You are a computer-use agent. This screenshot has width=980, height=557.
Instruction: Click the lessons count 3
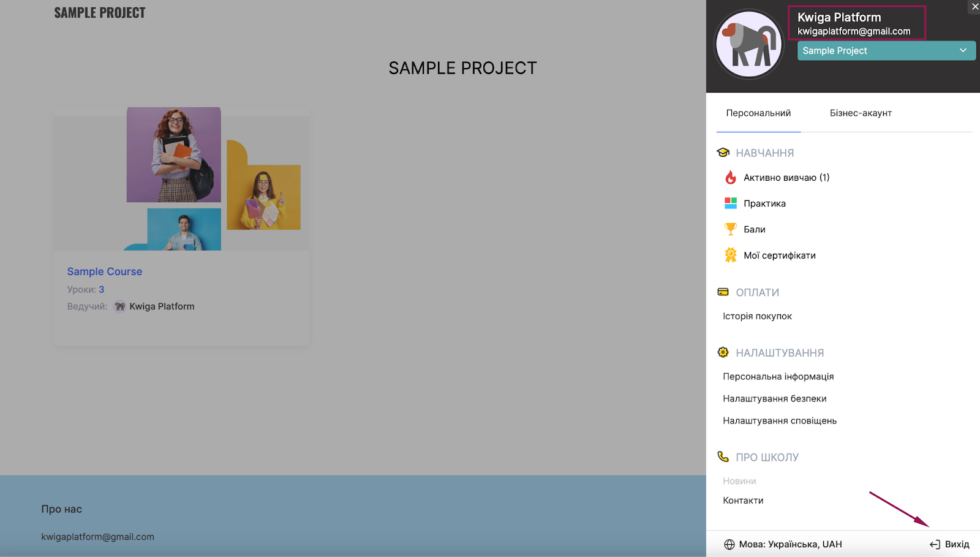click(102, 289)
